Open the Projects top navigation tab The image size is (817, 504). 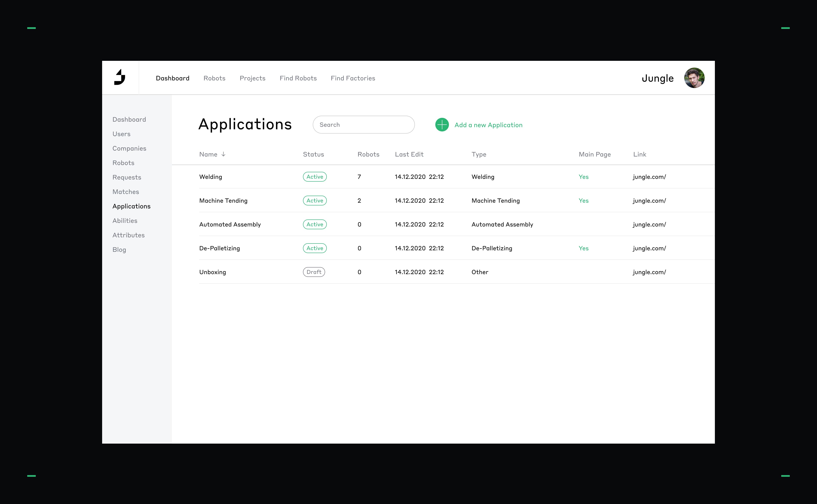point(252,78)
